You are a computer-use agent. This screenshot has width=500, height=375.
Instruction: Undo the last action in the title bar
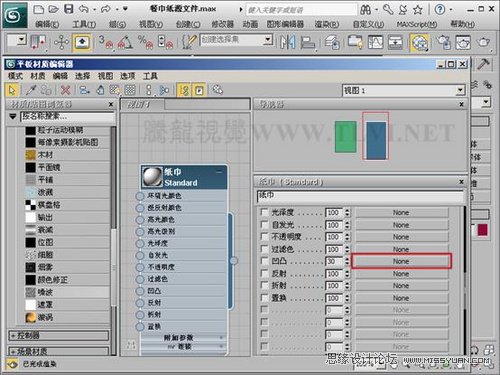click(x=84, y=9)
